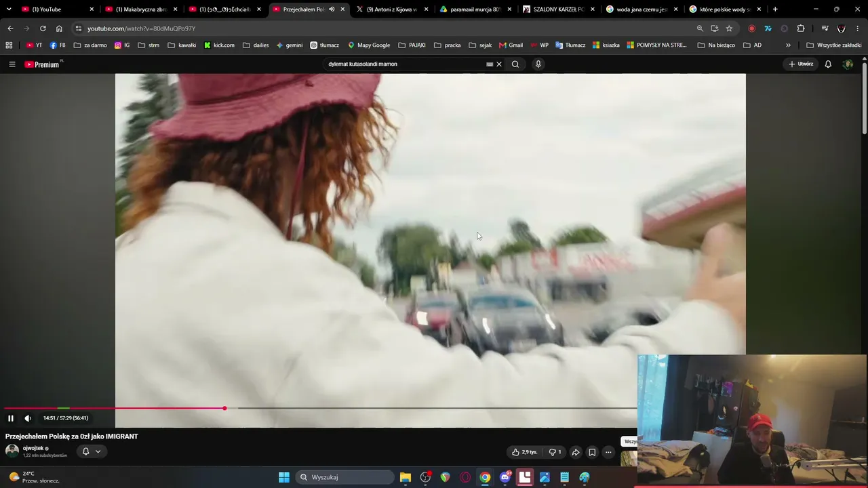Go to YouTube Premium home logo
This screenshot has height=488, width=868.
point(43,64)
